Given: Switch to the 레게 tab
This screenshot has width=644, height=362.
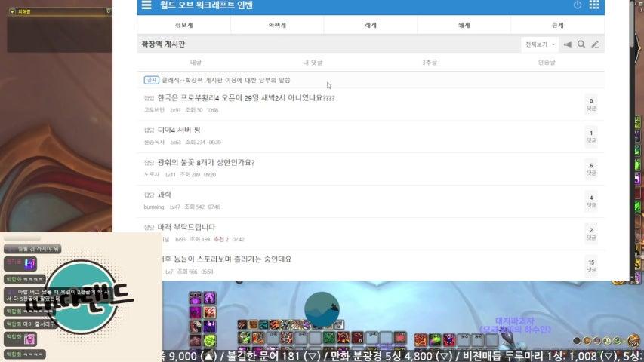Looking at the screenshot, I should pos(371,25).
